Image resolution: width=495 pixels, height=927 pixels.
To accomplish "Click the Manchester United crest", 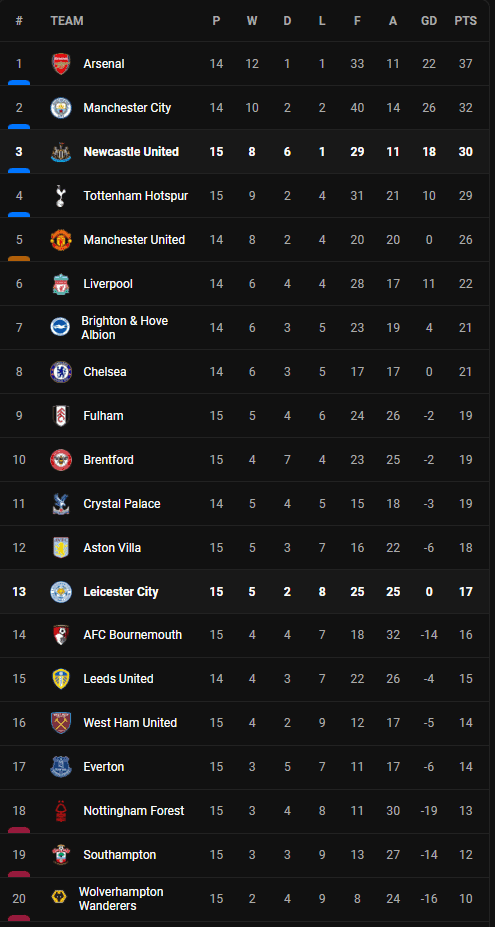I will coord(61,240).
